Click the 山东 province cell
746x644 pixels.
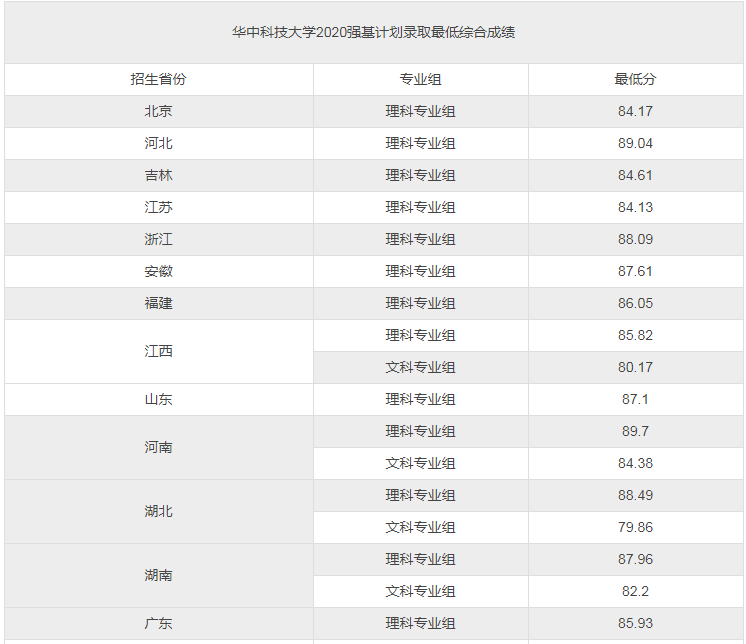pyautogui.click(x=158, y=399)
